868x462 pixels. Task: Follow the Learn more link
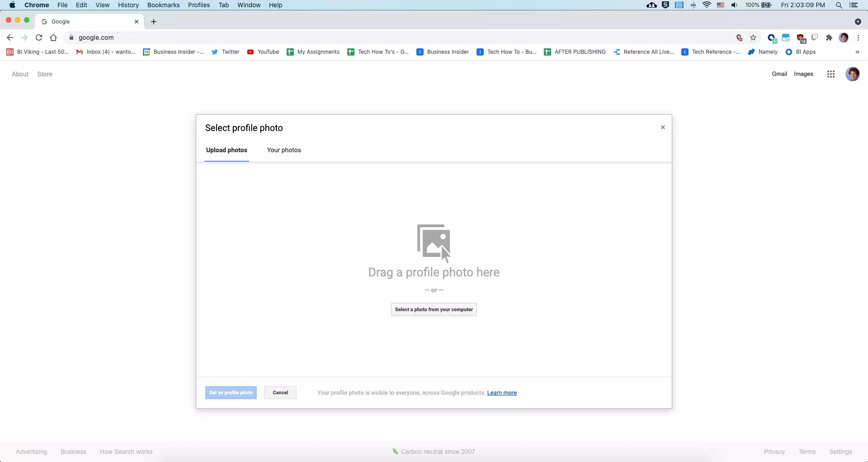click(501, 393)
